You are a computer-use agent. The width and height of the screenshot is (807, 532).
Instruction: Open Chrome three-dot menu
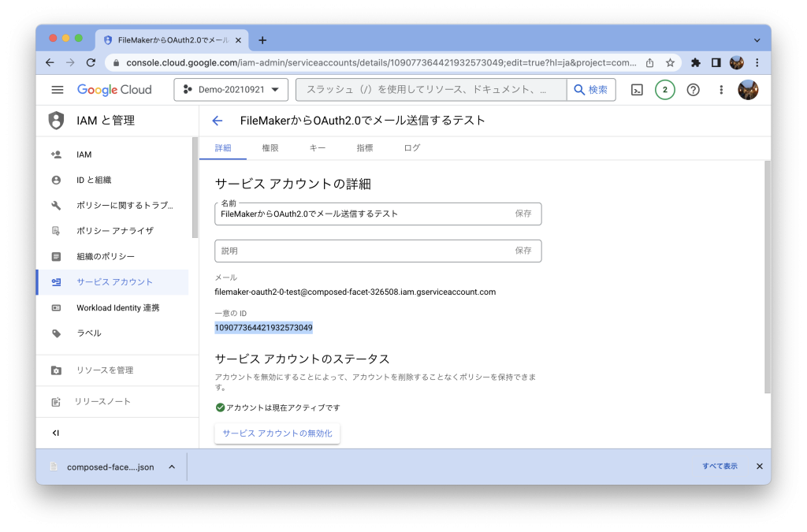pyautogui.click(x=757, y=63)
